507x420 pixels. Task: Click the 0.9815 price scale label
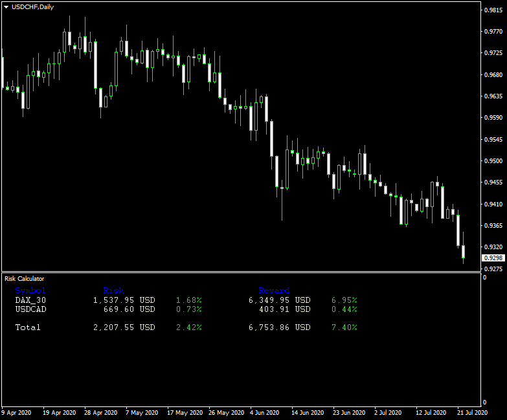coord(493,10)
